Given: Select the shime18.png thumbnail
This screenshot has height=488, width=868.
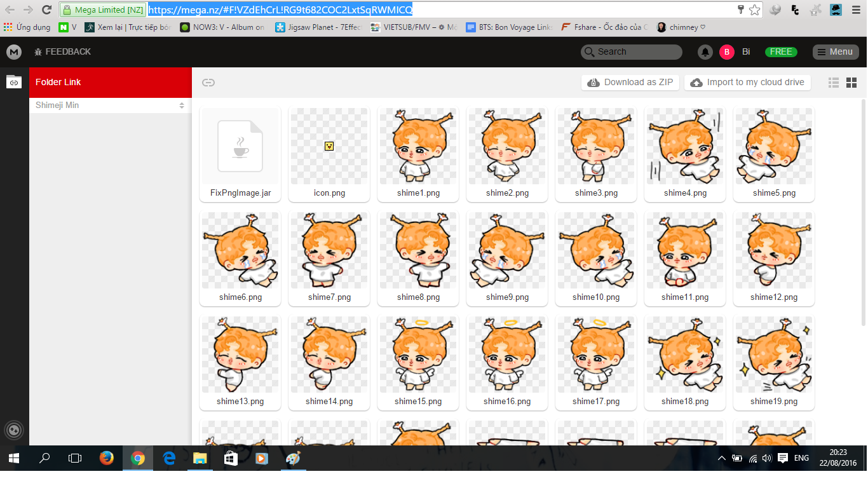Looking at the screenshot, I should 685,363.
